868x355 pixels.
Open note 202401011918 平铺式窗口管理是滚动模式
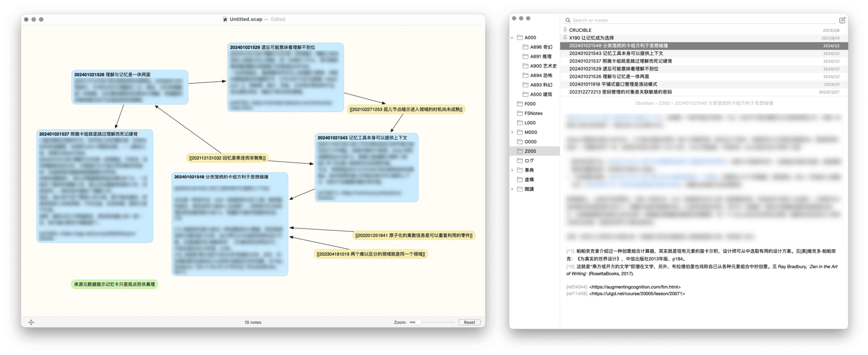tap(704, 84)
